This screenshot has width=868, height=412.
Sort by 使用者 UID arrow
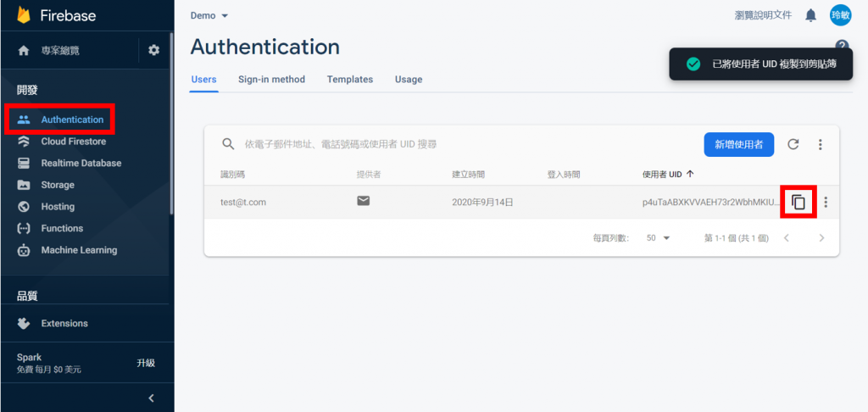pyautogui.click(x=690, y=174)
